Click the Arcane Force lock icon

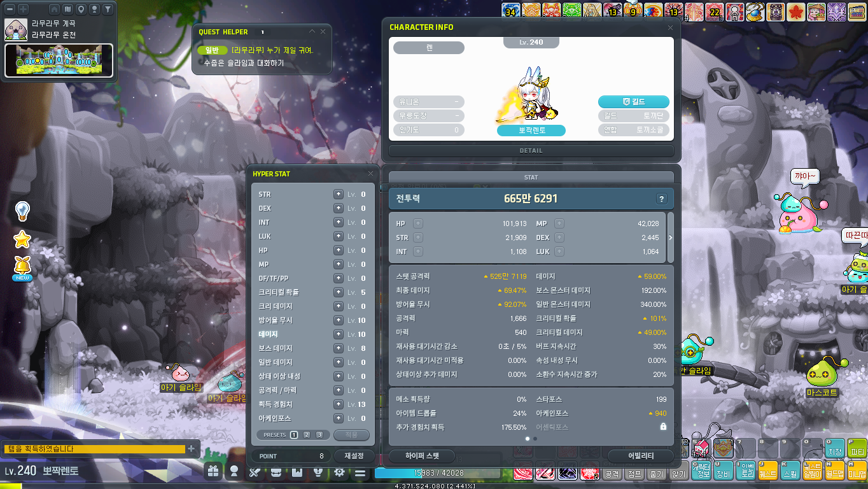[663, 427]
